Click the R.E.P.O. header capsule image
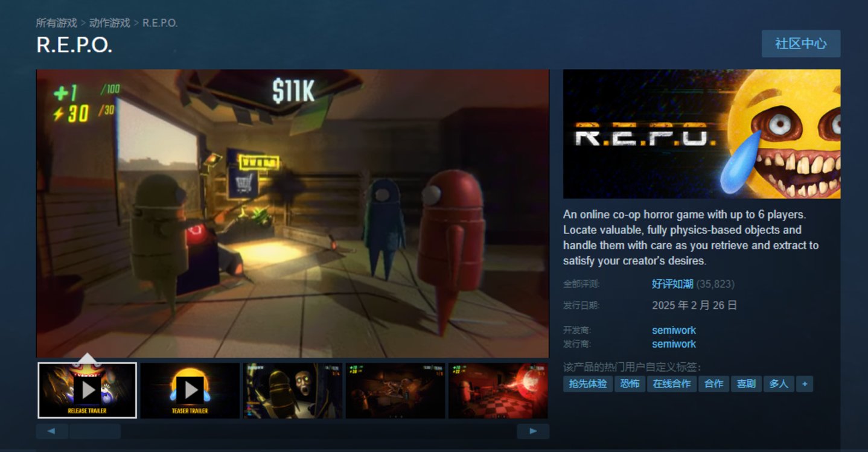The width and height of the screenshot is (868, 452). [701, 134]
